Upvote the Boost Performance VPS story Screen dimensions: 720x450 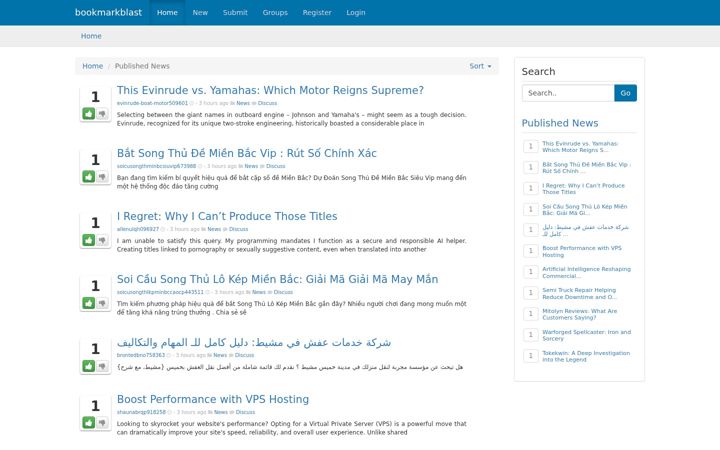[x=89, y=422]
